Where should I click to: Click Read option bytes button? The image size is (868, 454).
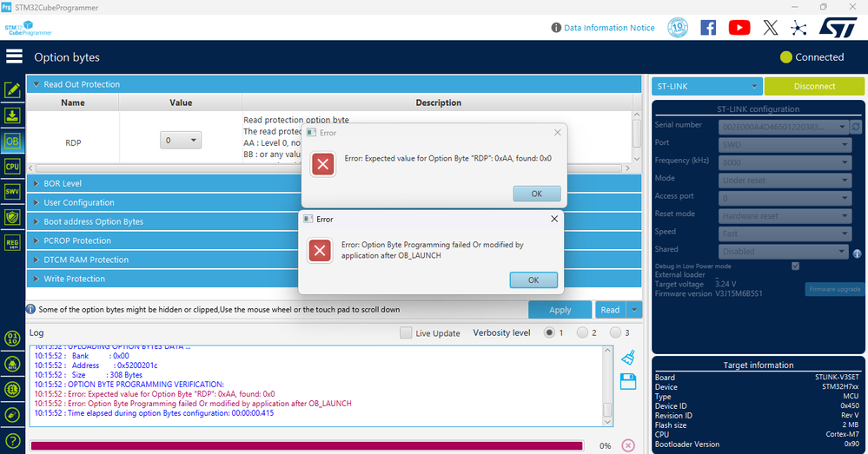[x=610, y=310]
